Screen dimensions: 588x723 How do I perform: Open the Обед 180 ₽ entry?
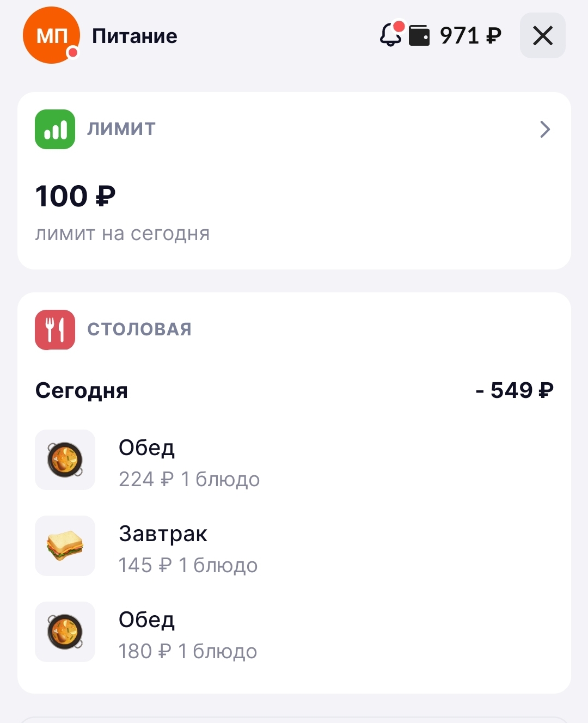point(294,632)
